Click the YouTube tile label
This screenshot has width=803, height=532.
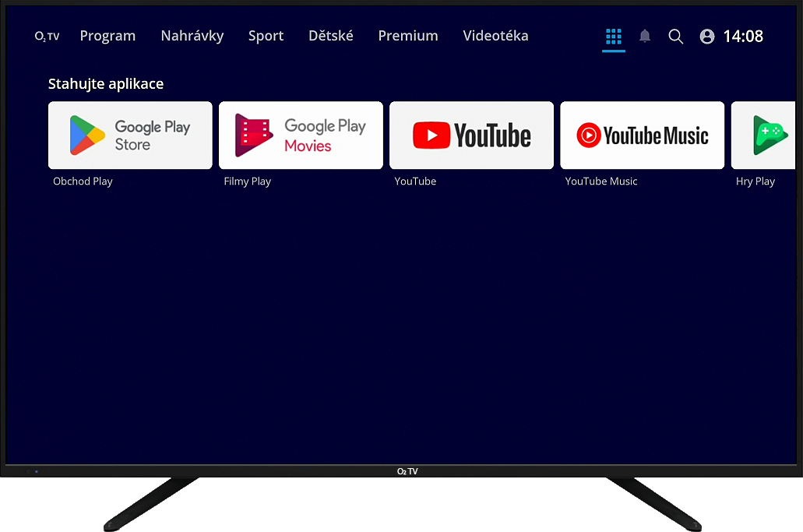point(414,181)
